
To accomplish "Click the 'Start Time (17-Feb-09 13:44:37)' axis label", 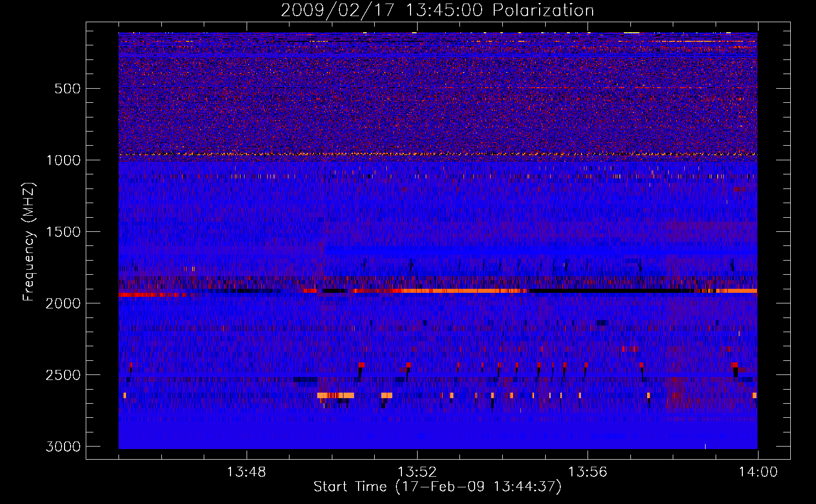I will click(437, 487).
